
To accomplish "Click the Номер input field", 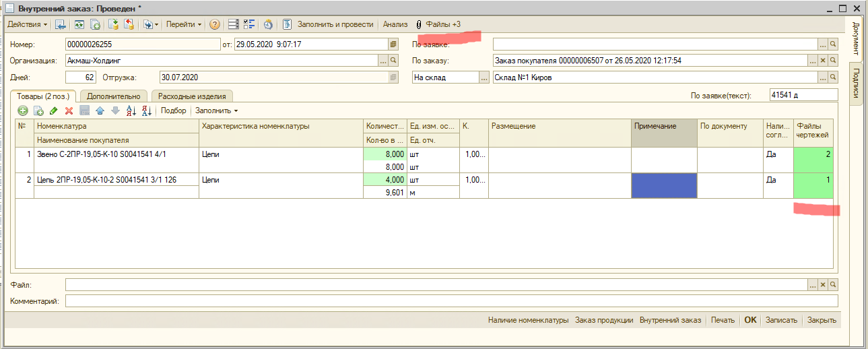I will tap(143, 44).
